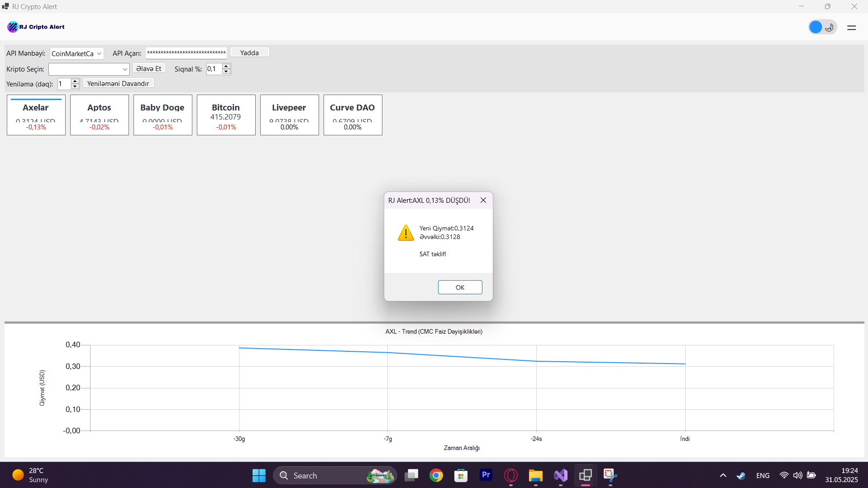868x488 pixels.
Task: Increase Siqnal % with the up arrow
Action: point(226,67)
